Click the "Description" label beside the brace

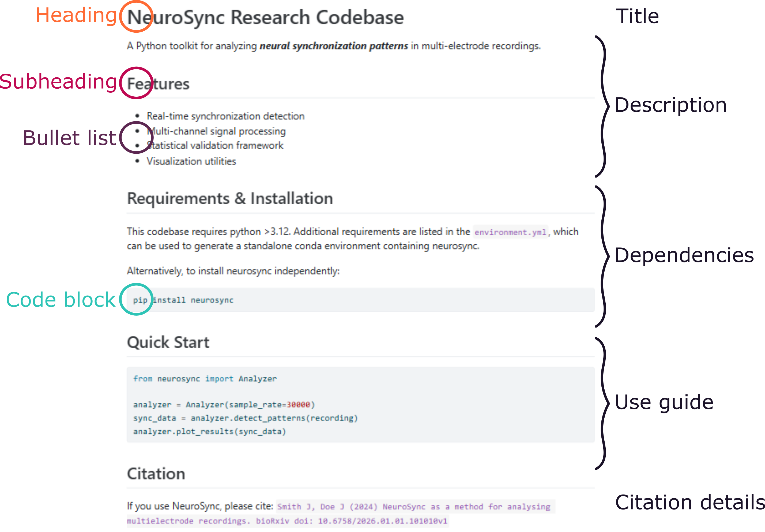(670, 105)
